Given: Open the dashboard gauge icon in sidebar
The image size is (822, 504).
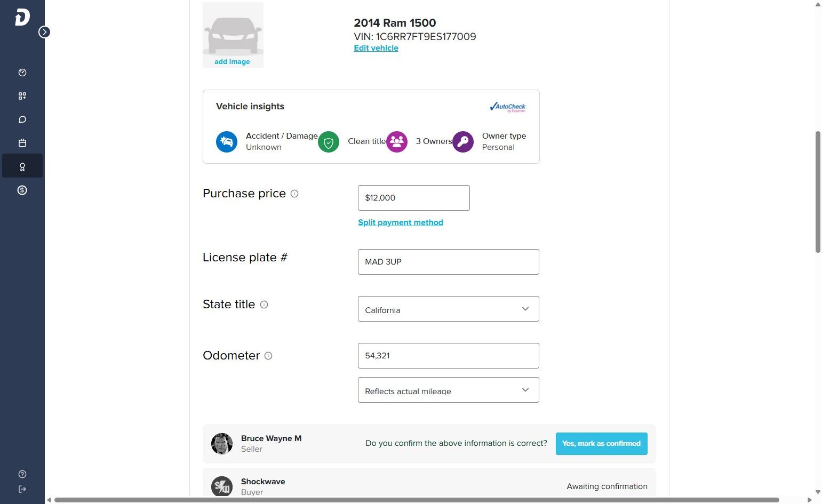Looking at the screenshot, I should pos(22,73).
